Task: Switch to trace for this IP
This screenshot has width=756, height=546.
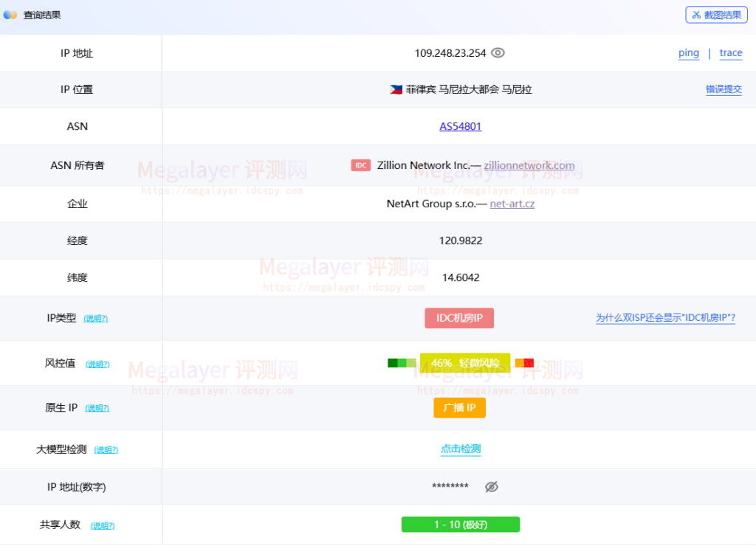Action: pyautogui.click(x=730, y=52)
